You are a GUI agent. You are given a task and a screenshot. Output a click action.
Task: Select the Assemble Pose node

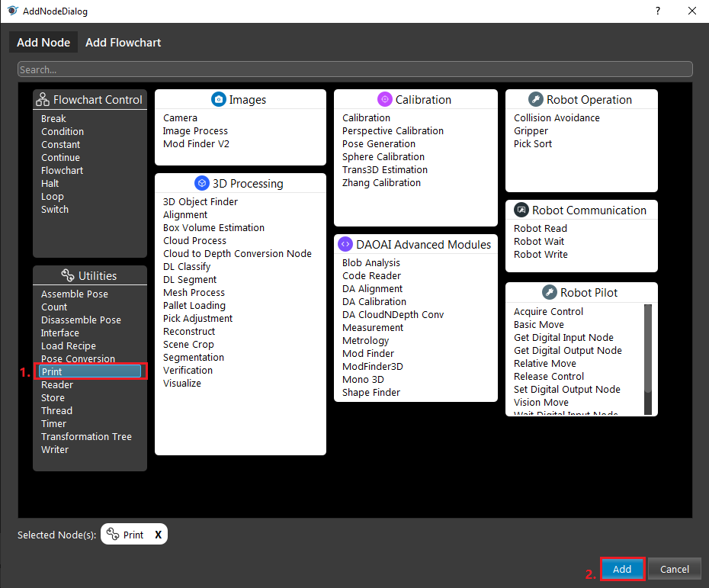pyautogui.click(x=75, y=294)
